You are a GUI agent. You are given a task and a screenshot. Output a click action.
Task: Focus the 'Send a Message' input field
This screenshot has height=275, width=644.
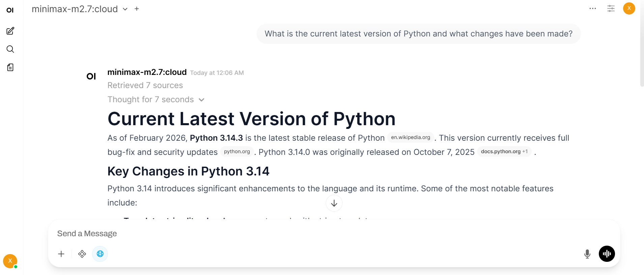(334, 233)
